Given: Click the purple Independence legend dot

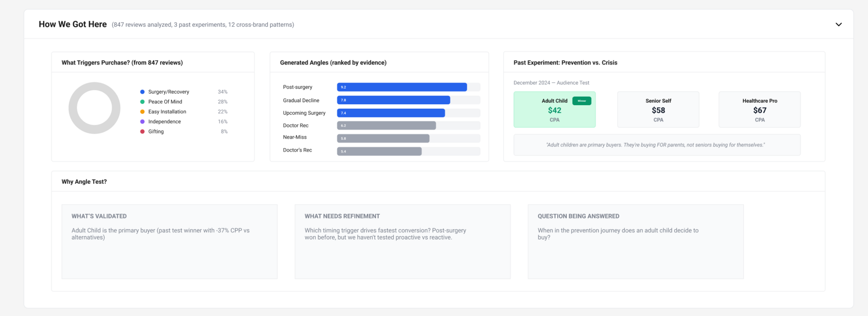Looking at the screenshot, I should (142, 122).
